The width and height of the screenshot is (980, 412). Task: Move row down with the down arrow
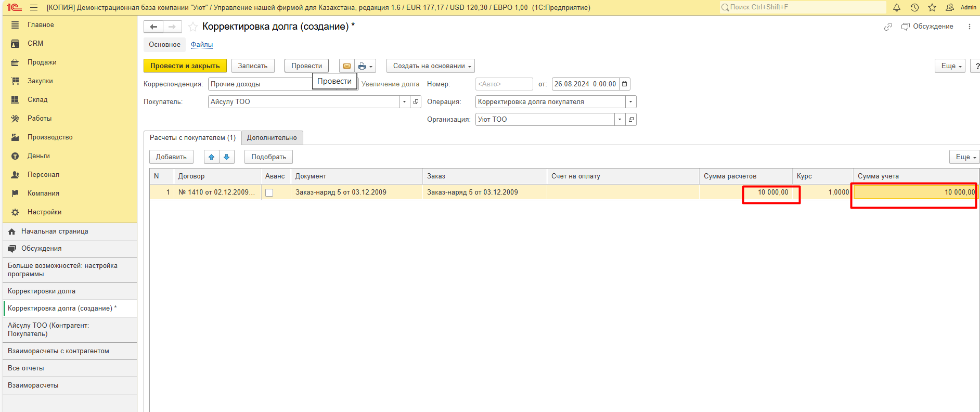(227, 157)
